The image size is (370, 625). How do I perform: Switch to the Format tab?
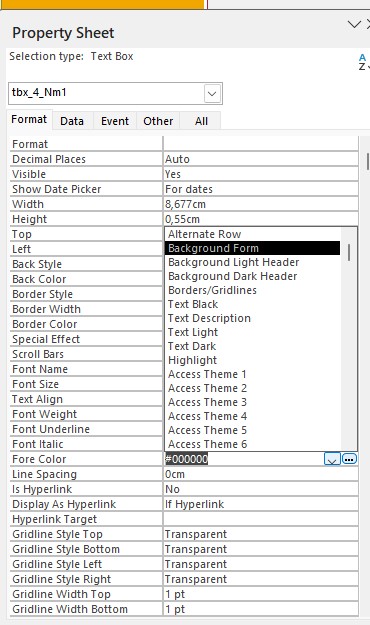pyautogui.click(x=29, y=120)
